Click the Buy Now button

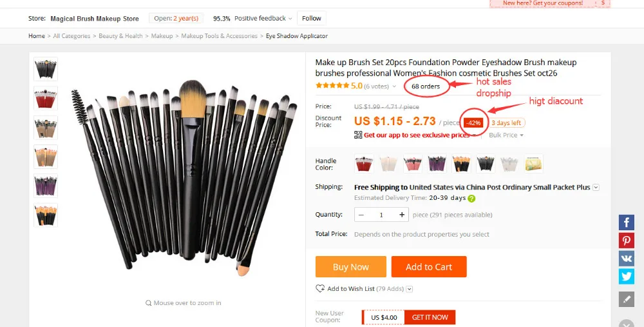351,266
